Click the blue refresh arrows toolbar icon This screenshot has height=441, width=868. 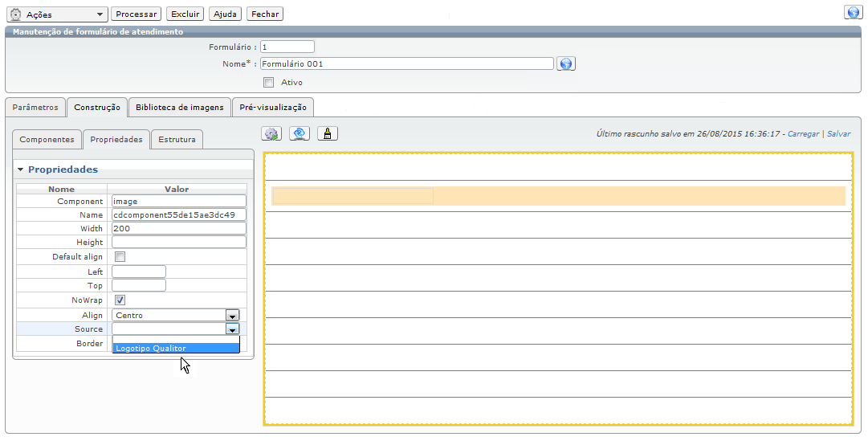(x=300, y=133)
